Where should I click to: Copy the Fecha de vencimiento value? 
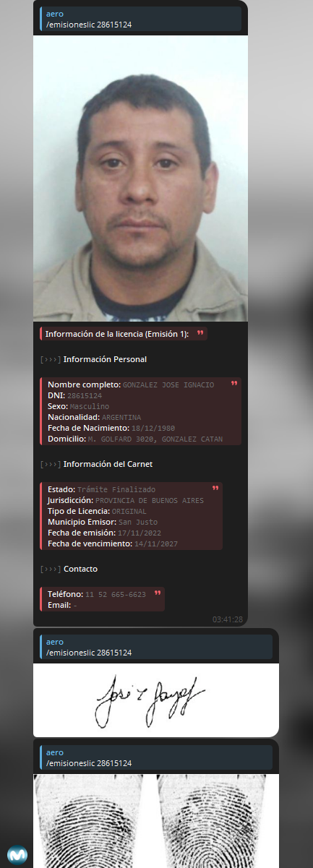point(155,543)
